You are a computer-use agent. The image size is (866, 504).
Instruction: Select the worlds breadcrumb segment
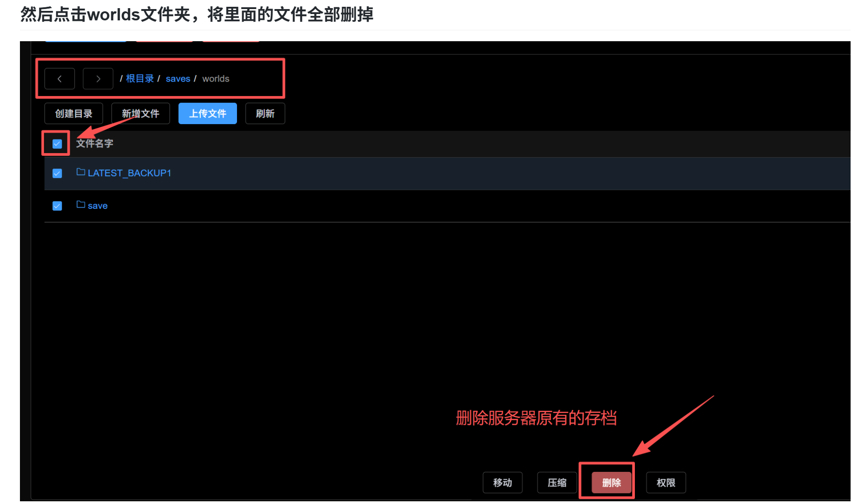[x=216, y=79]
